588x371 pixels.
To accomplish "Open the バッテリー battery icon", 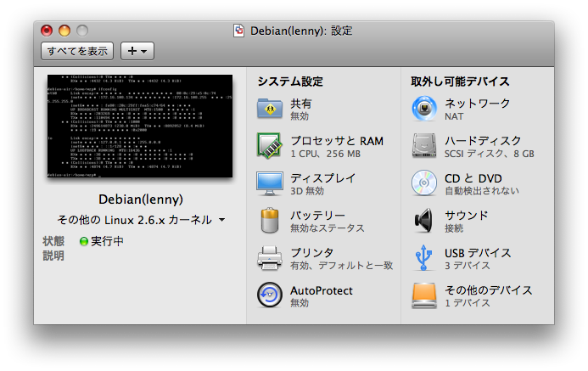I will (270, 221).
